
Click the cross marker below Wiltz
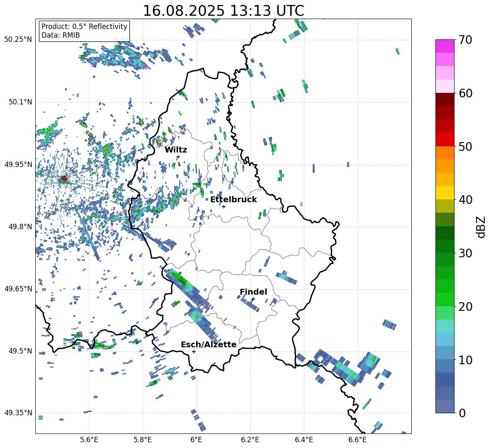178,157
